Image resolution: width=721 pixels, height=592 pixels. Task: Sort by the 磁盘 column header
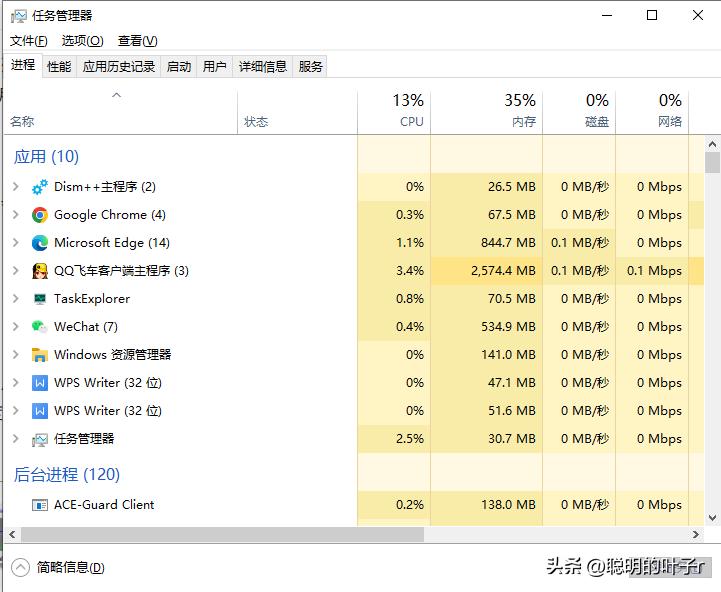pyautogui.click(x=579, y=113)
